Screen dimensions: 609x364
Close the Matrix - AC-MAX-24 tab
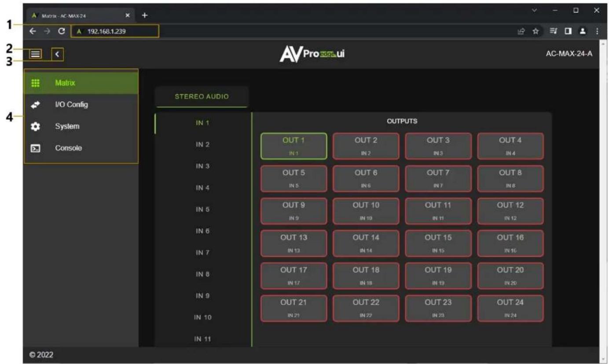128,15
